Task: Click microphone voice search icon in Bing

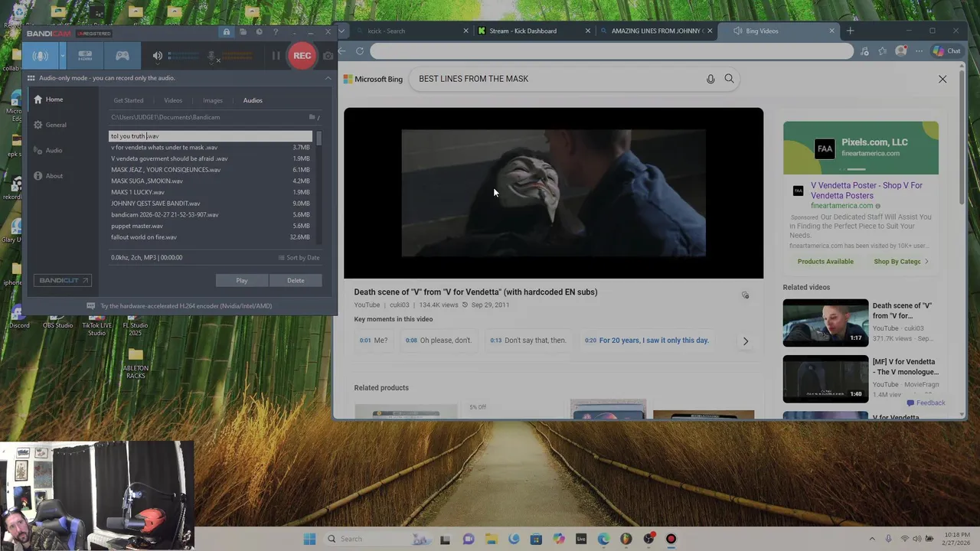Action: [710, 79]
